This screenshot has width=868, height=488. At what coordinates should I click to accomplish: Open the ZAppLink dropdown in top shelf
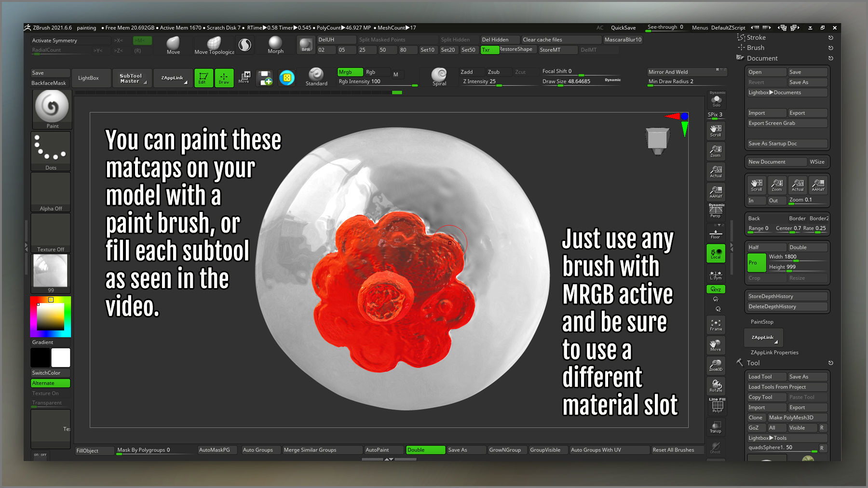coord(173,78)
